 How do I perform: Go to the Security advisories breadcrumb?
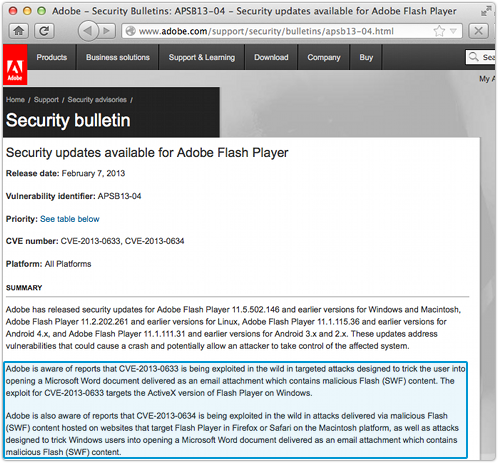click(97, 100)
